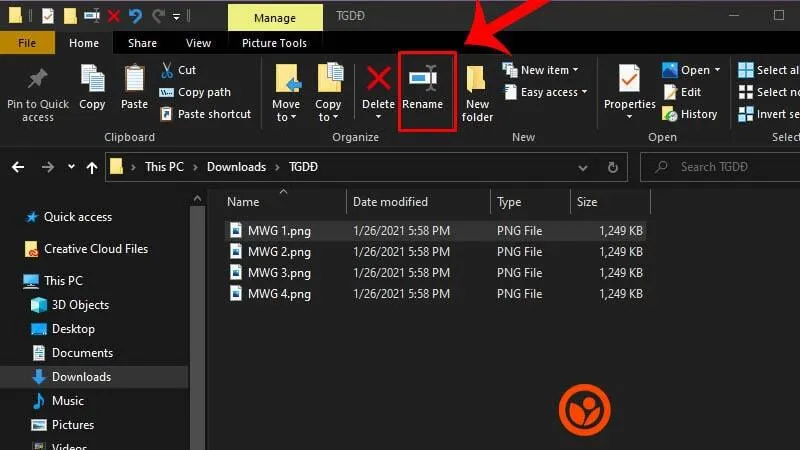Click Pin to Quick access icon

click(37, 79)
